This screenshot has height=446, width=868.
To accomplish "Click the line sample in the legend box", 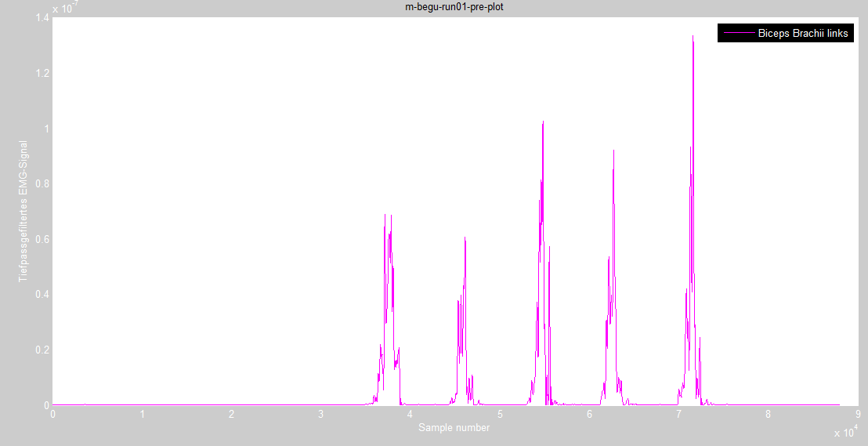I will 738,33.
